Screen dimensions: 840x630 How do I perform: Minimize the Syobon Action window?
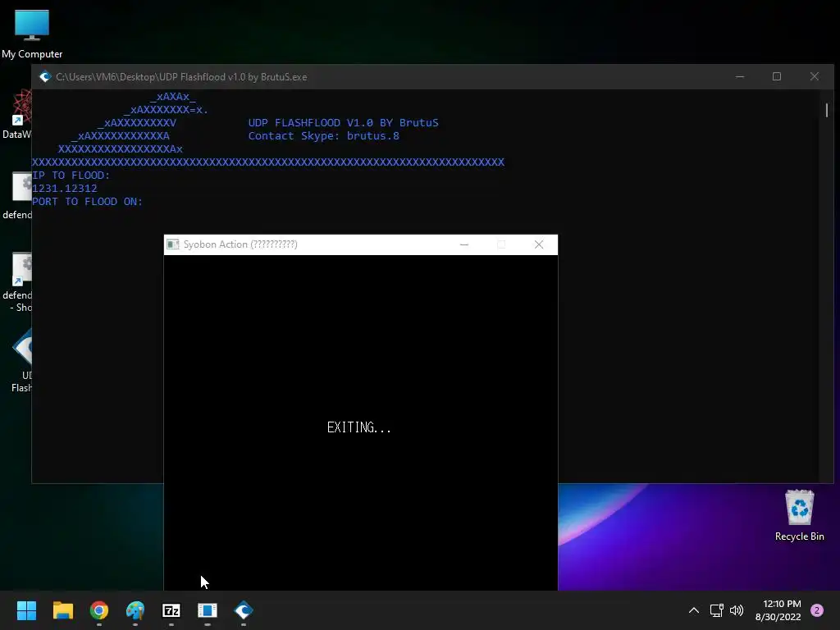click(x=464, y=244)
